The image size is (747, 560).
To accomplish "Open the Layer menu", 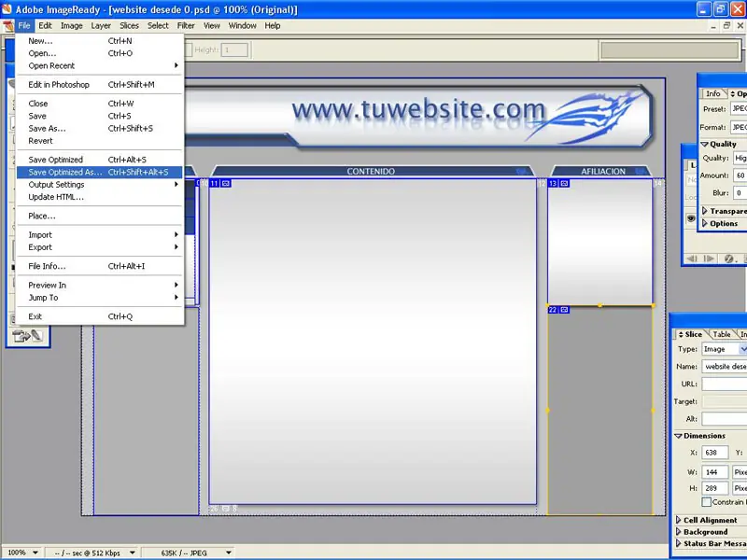I will click(101, 26).
